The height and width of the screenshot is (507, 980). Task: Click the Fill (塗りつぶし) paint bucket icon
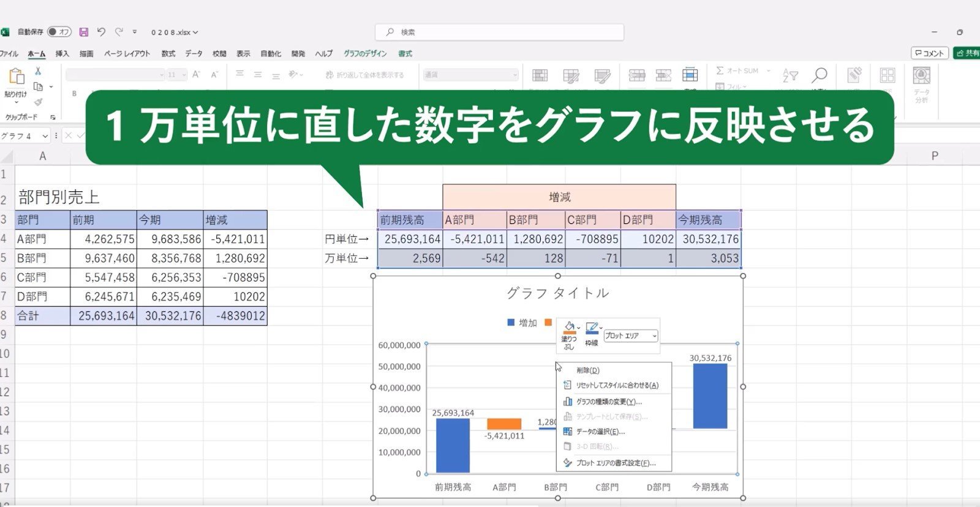coord(570,327)
